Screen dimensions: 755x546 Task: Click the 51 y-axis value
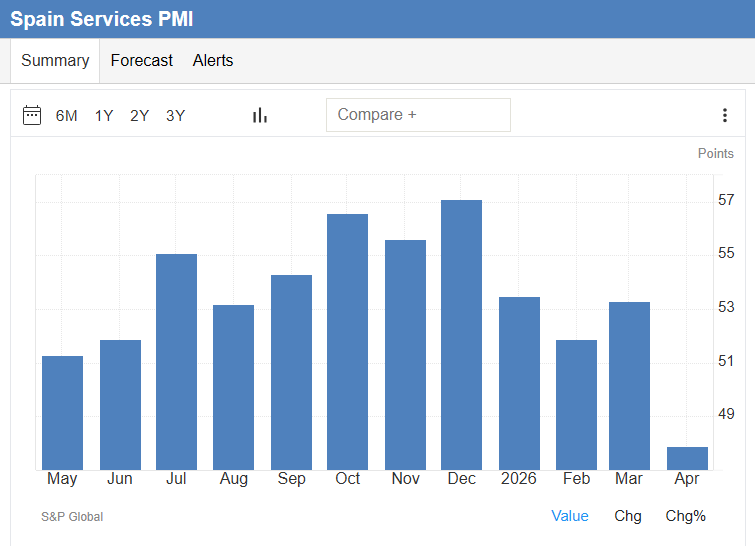tap(726, 361)
